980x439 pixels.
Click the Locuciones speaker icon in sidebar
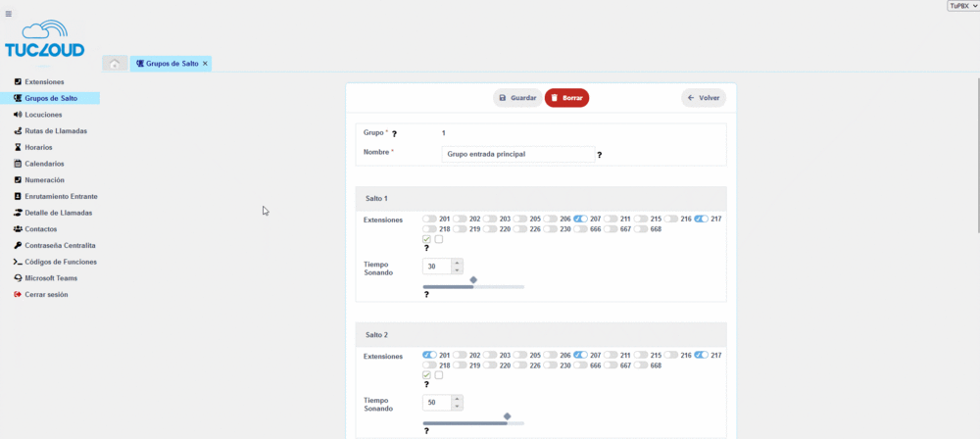(18, 115)
